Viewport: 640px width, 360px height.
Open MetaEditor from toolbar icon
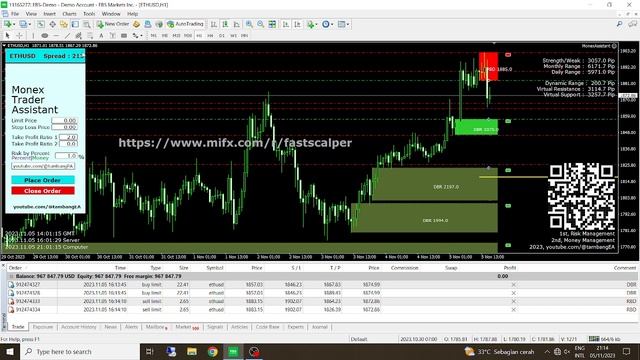(136, 24)
